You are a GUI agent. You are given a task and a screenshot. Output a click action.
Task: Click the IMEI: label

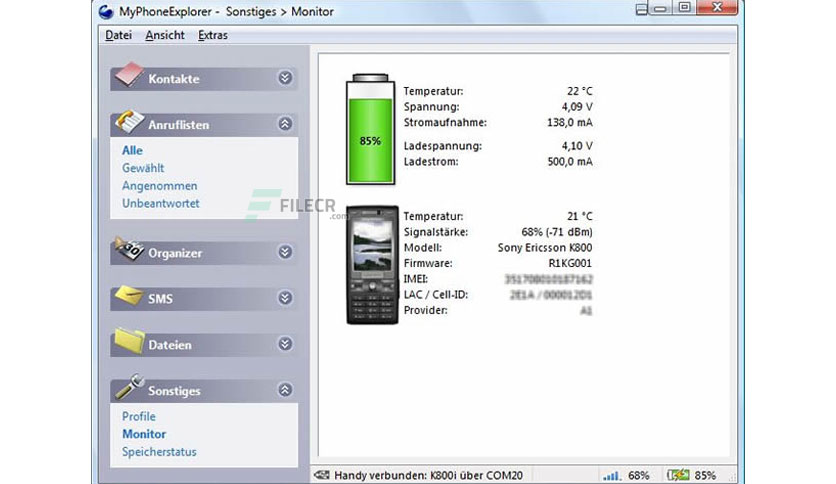pyautogui.click(x=415, y=279)
